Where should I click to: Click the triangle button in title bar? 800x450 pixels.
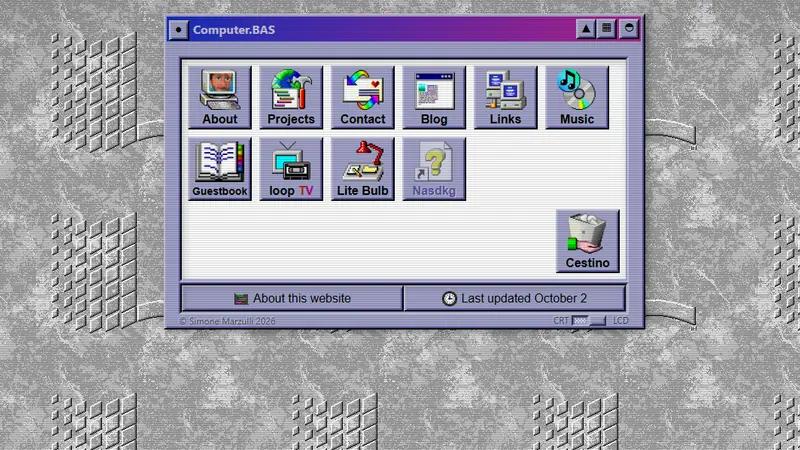tap(586, 29)
